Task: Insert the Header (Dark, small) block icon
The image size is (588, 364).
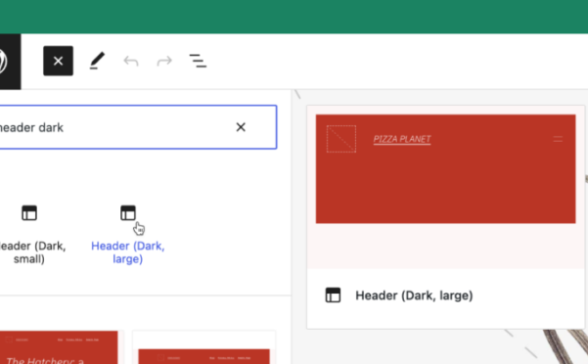Action: 29,212
